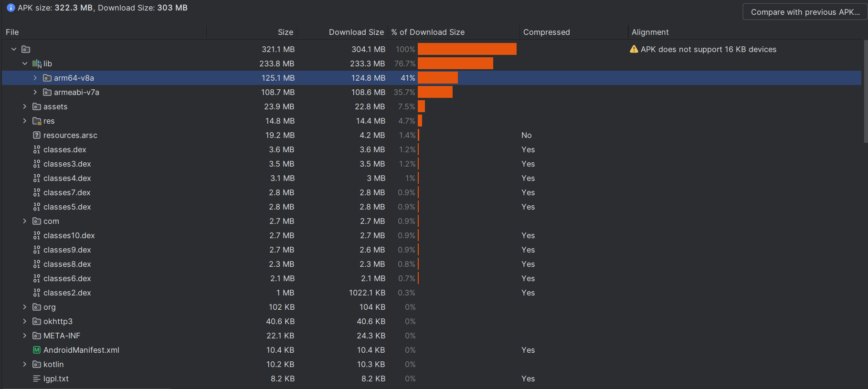Viewport: 868px width, 389px height.
Task: Click the lib native library icon
Action: coord(37,63)
